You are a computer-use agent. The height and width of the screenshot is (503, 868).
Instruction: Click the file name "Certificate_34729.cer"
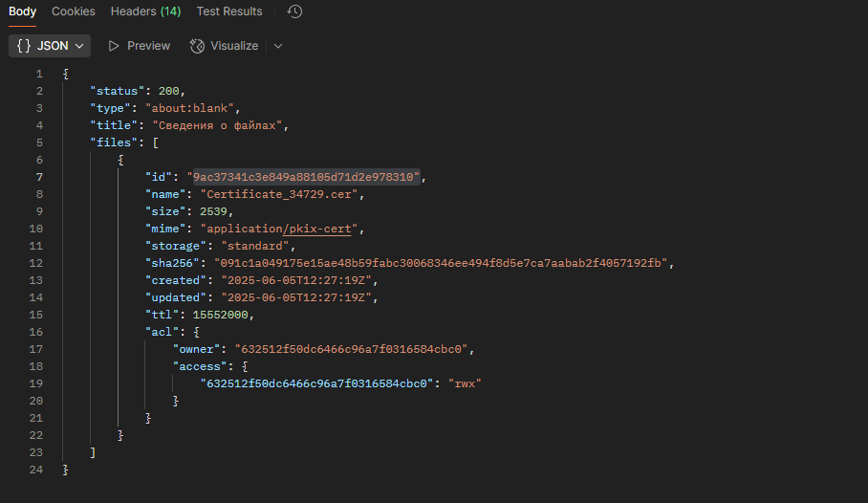click(279, 194)
